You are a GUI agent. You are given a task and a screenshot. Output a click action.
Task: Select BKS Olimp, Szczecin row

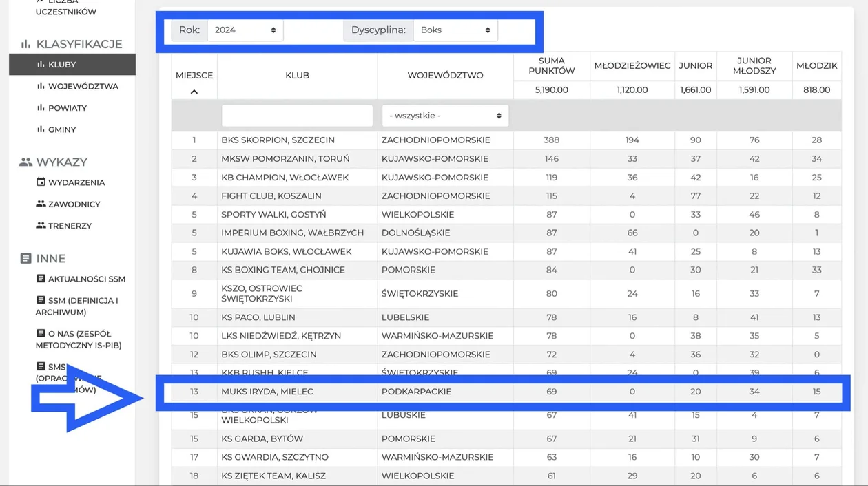[x=506, y=355]
